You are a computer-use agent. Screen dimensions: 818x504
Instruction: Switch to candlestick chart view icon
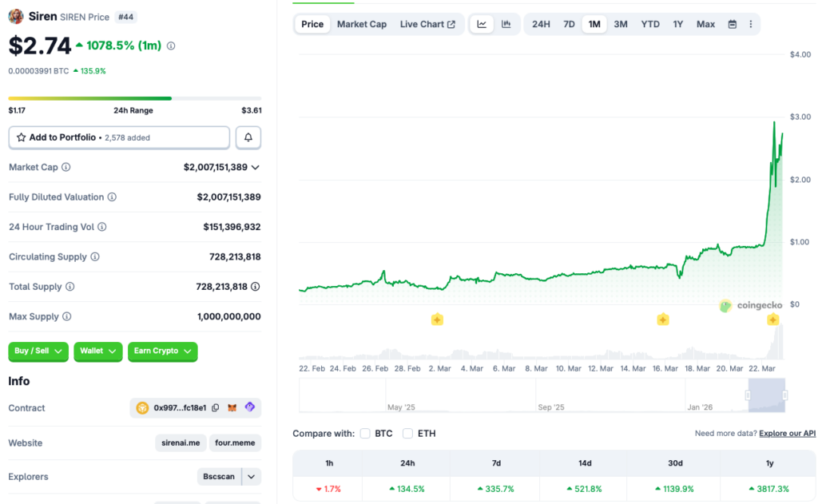tap(506, 24)
